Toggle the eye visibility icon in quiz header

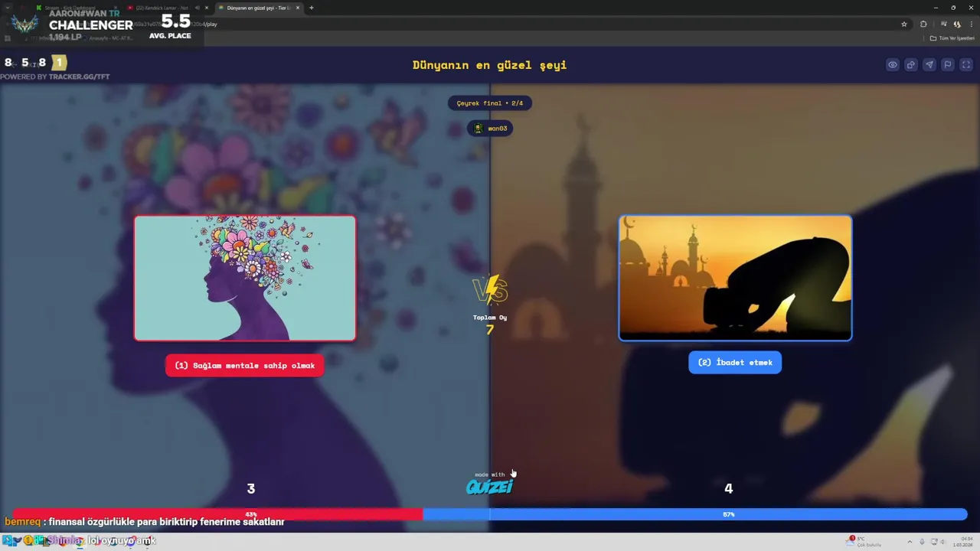click(x=893, y=65)
